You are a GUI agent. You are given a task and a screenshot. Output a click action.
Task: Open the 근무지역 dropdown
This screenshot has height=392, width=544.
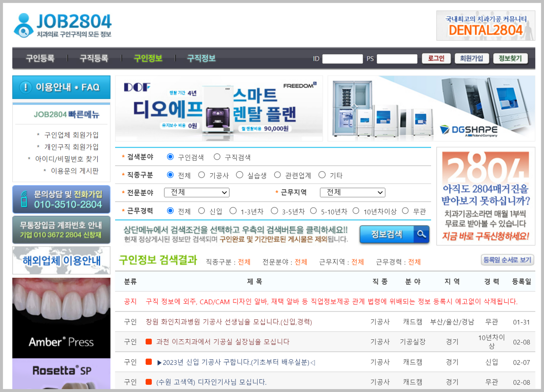pos(353,192)
